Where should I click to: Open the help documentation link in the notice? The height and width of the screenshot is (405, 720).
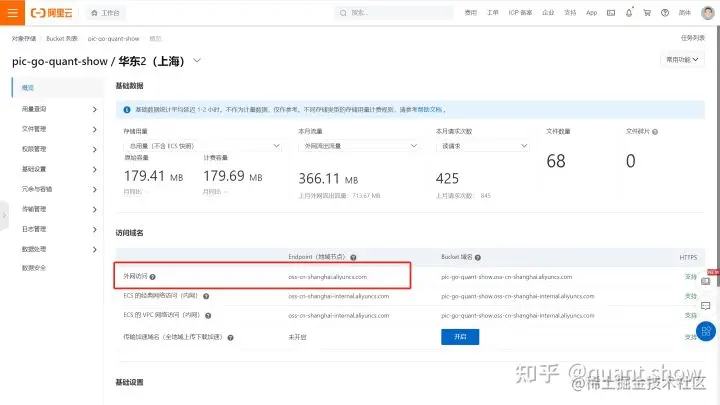[x=429, y=110]
